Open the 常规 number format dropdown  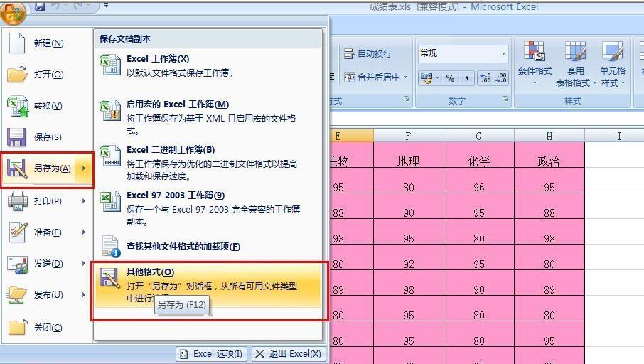click(503, 53)
